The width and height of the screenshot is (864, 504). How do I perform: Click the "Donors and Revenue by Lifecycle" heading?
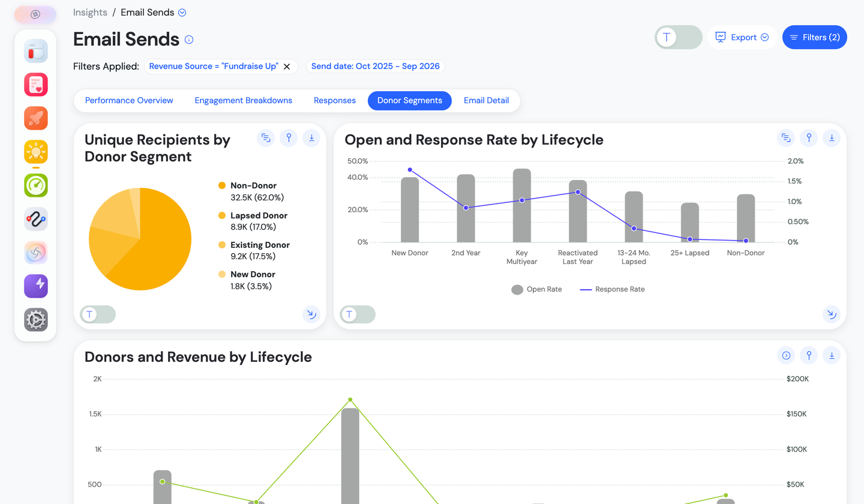tap(198, 357)
